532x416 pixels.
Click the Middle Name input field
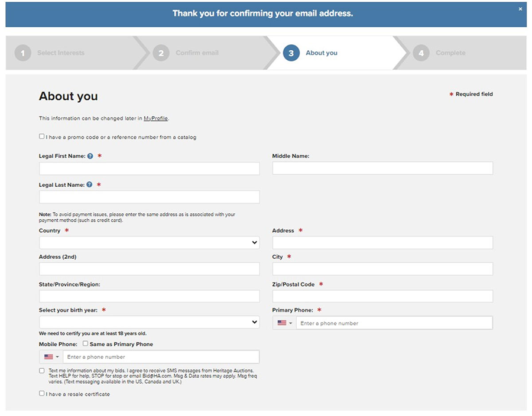pos(382,168)
